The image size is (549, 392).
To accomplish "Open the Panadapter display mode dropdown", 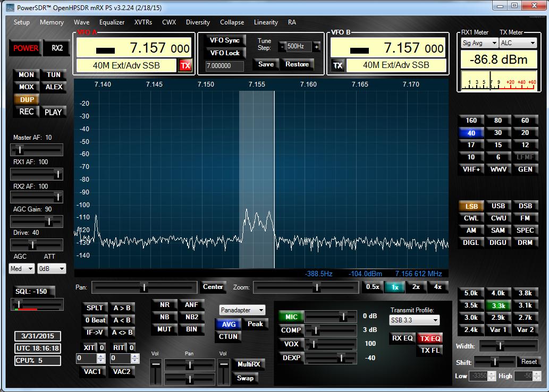I will coord(242,310).
